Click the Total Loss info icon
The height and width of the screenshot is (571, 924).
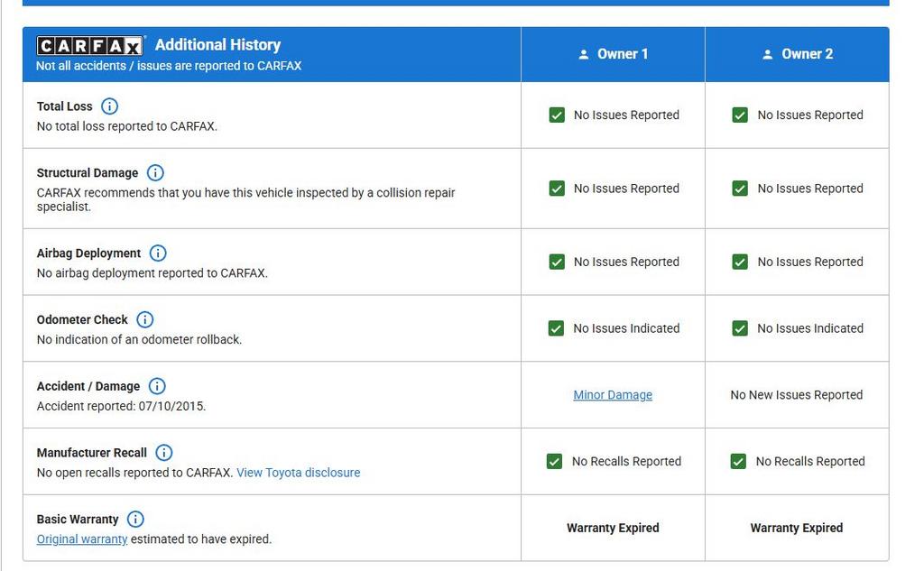[x=109, y=106]
